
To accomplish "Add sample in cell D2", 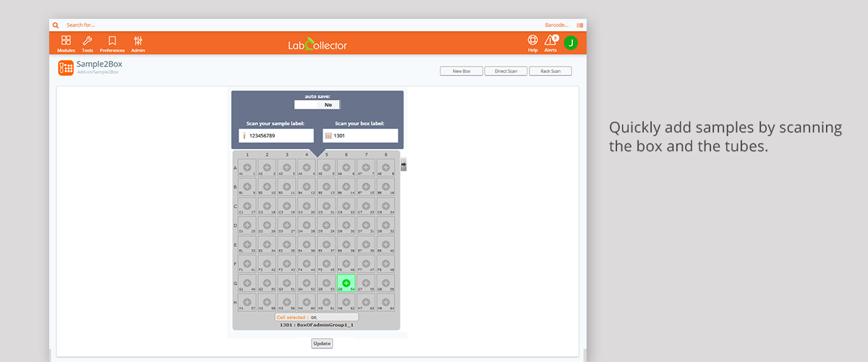I will (x=267, y=225).
